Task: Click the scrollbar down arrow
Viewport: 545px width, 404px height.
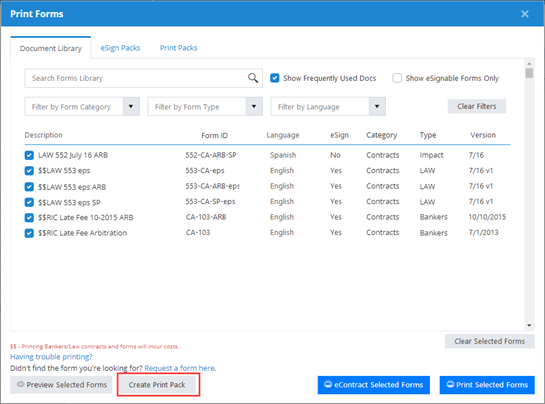Action: pos(529,325)
